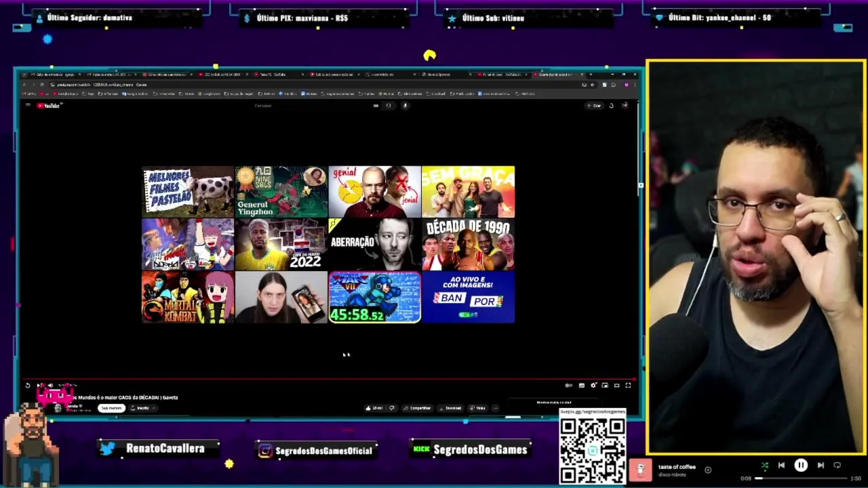Click the YouTube 'Criar' button
868x488 pixels.
pos(593,105)
